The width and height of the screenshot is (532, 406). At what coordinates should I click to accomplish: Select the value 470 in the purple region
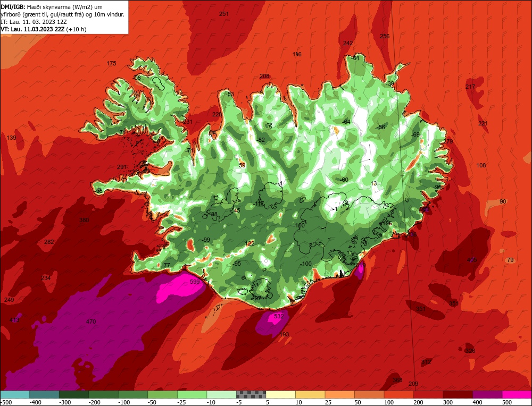point(91,322)
